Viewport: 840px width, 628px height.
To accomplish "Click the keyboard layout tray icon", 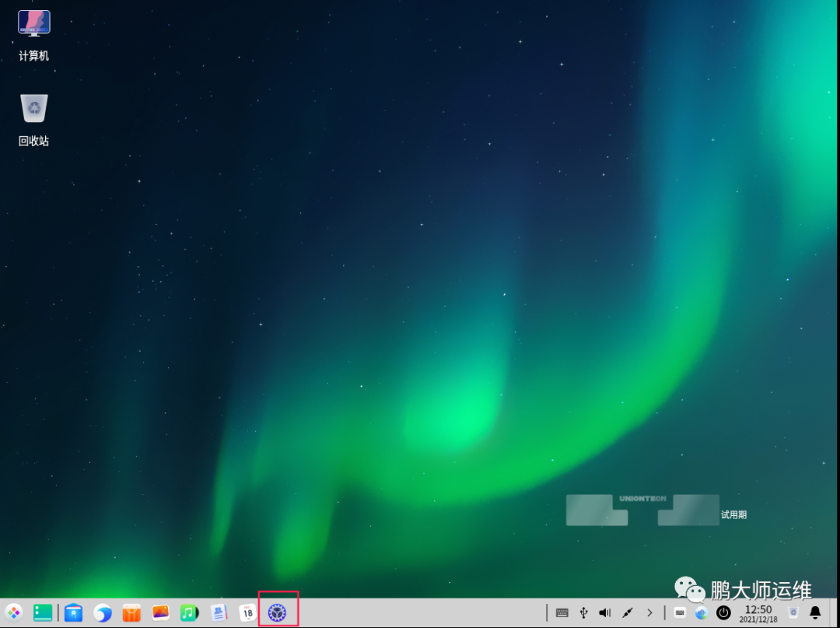I will [562, 612].
